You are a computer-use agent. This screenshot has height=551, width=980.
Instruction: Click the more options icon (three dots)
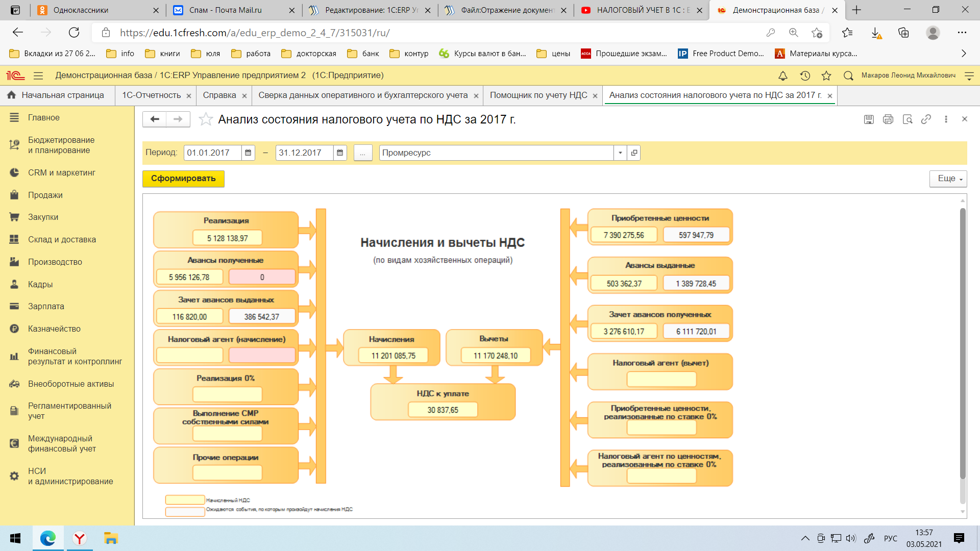point(946,119)
